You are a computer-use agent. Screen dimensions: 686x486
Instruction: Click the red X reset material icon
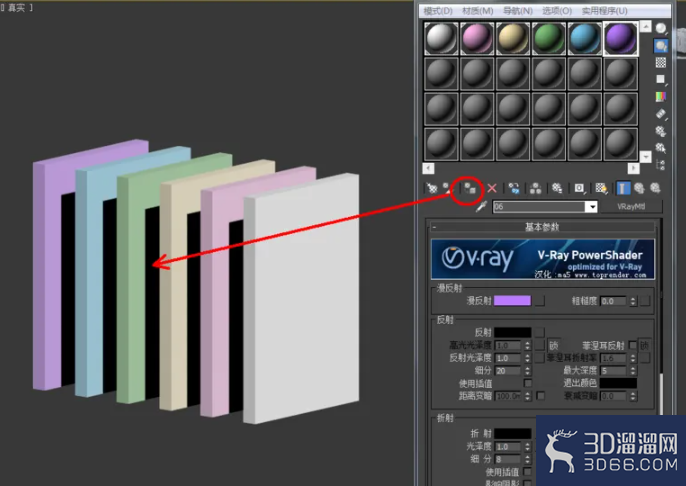(492, 189)
